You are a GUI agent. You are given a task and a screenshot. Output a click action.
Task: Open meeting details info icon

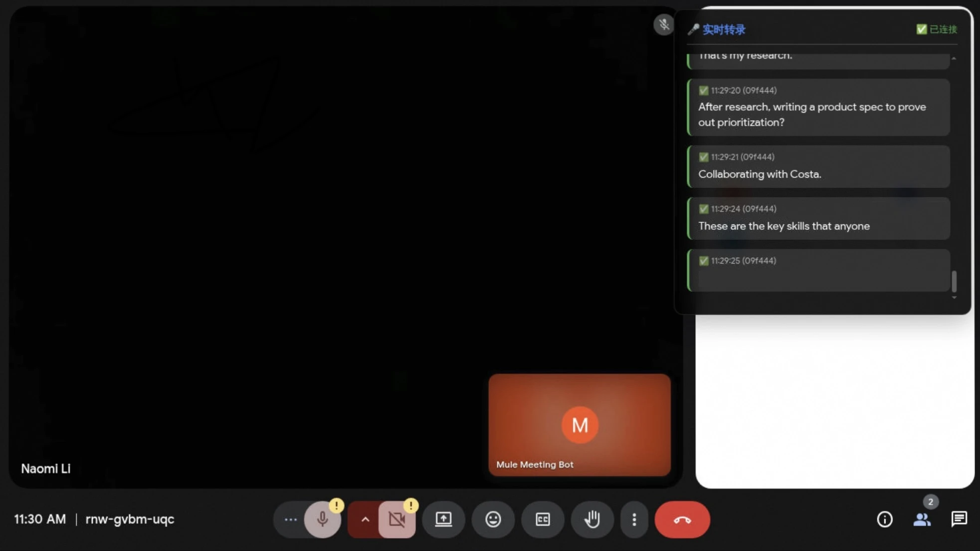[885, 520]
